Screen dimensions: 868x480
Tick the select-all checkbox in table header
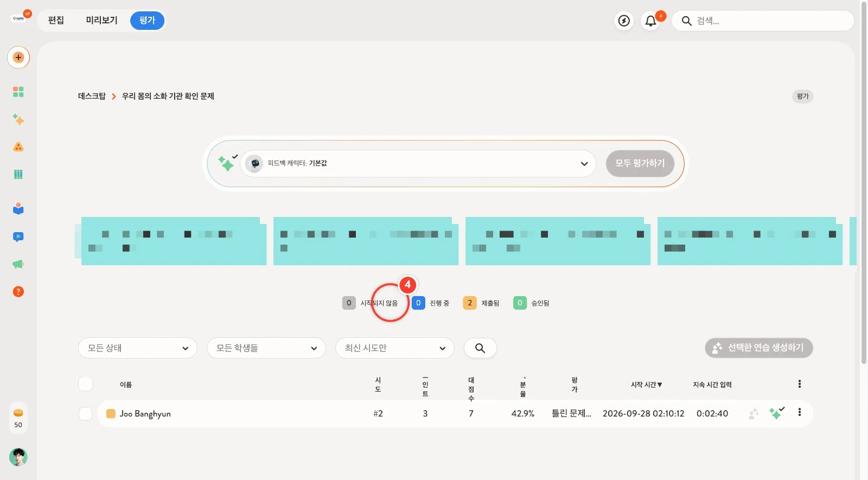[86, 384]
